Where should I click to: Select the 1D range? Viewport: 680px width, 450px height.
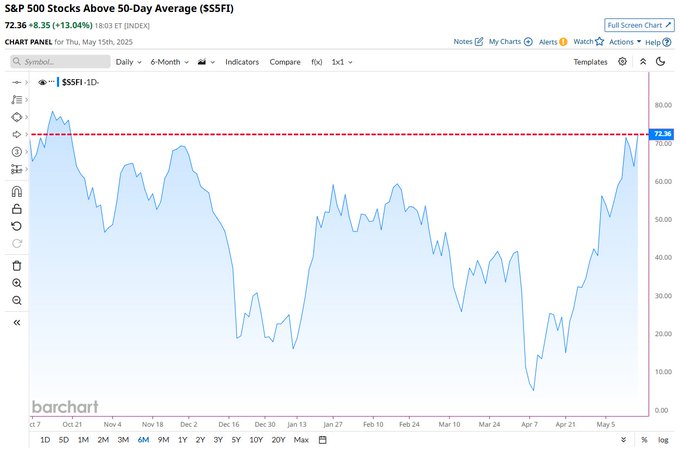[45, 440]
